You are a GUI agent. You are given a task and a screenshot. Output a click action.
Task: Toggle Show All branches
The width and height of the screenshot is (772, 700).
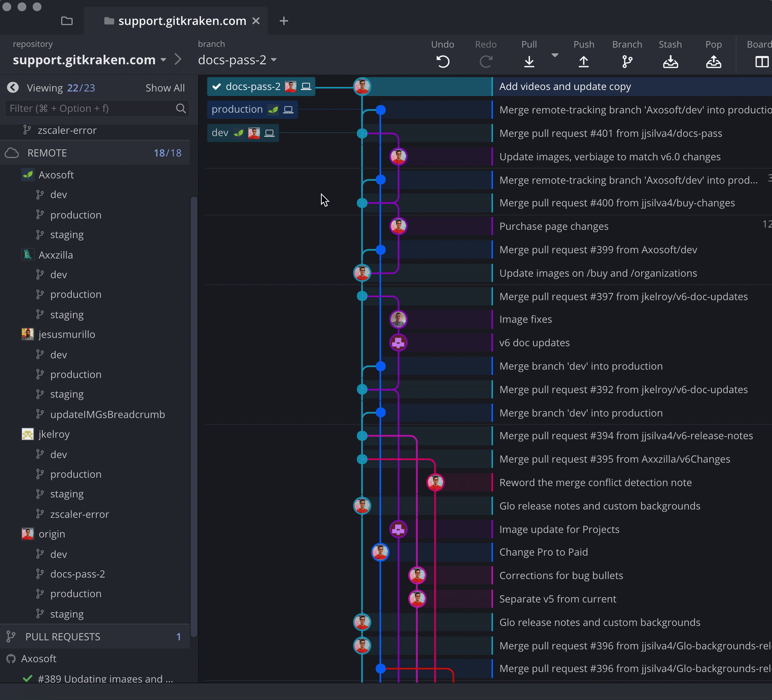click(x=165, y=88)
